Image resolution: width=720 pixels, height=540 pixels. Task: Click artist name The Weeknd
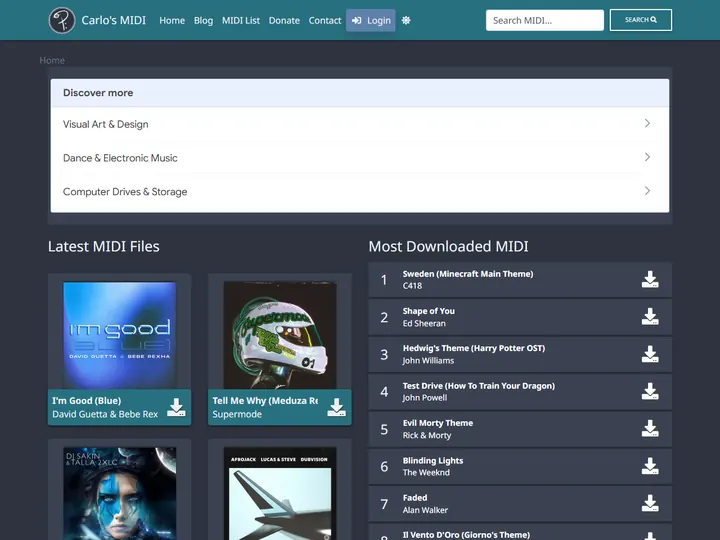(x=426, y=472)
